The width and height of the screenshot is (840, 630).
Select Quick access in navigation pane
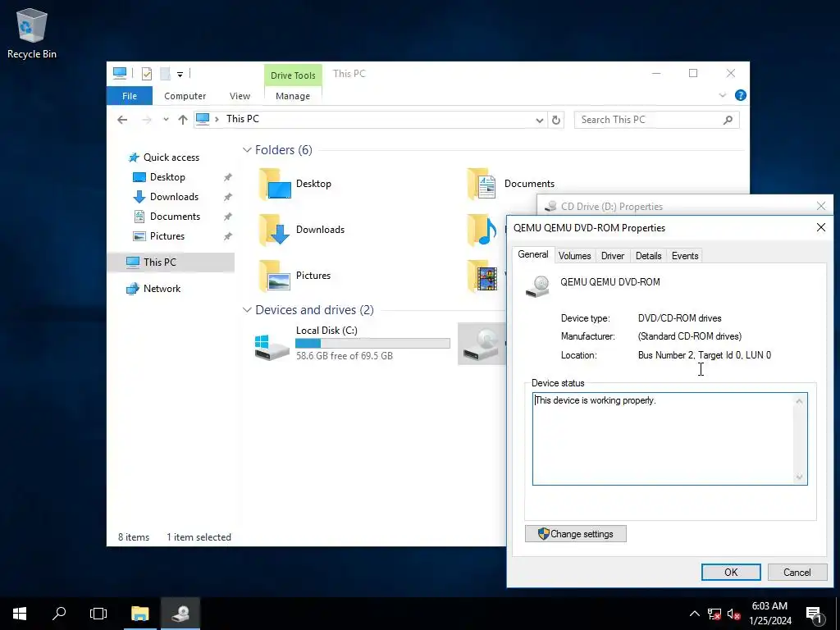[x=171, y=157]
